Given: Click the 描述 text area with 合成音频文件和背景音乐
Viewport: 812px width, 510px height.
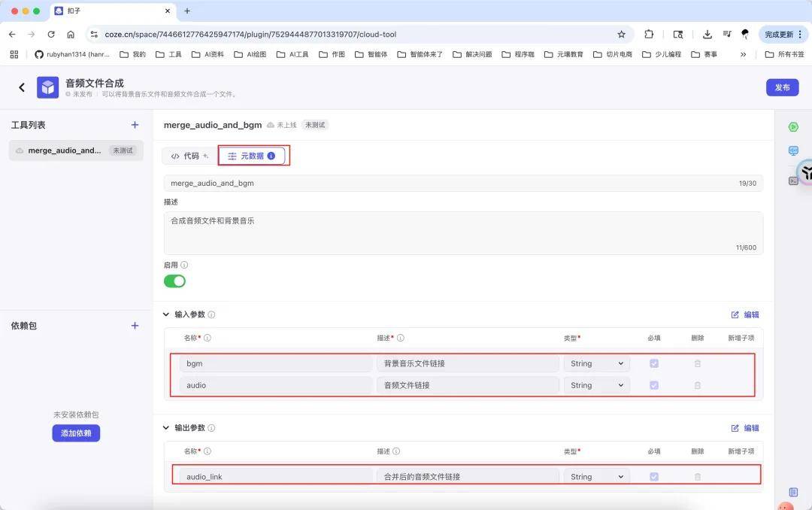Looking at the screenshot, I should [x=463, y=232].
